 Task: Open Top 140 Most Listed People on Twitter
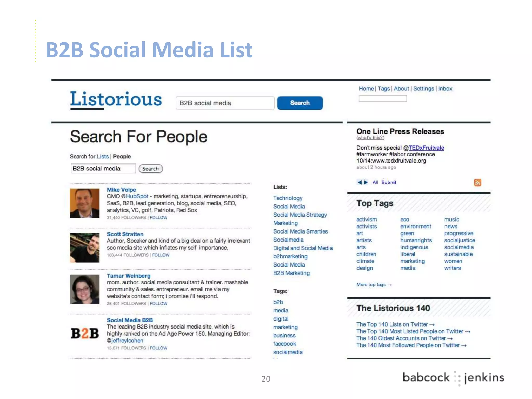point(413,331)
